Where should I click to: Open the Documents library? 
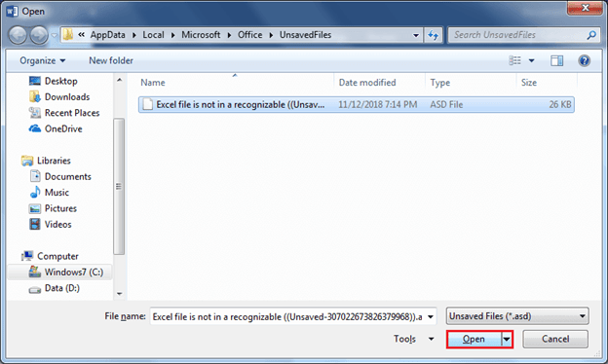(68, 176)
